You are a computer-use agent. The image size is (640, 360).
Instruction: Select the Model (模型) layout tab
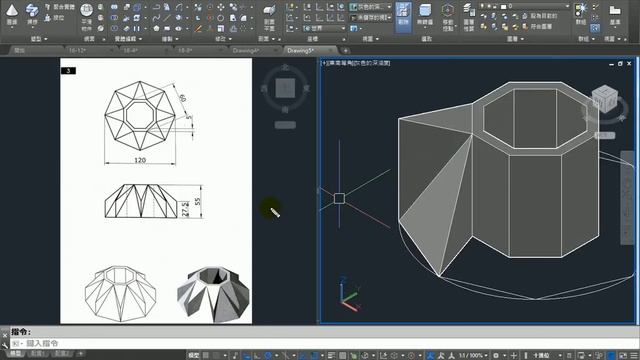pos(16,353)
